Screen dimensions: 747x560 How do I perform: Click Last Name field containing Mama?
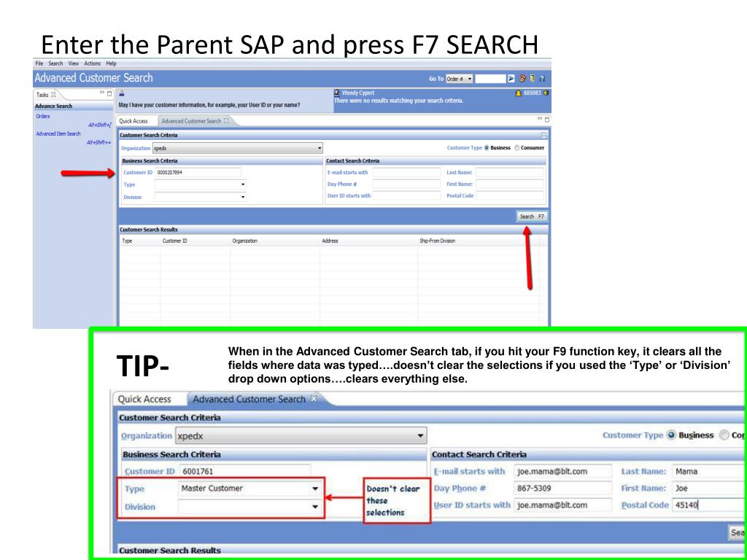709,472
